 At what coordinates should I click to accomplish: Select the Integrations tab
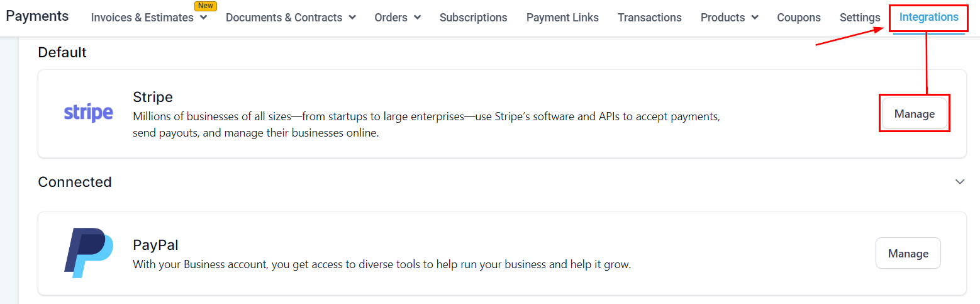pos(928,17)
